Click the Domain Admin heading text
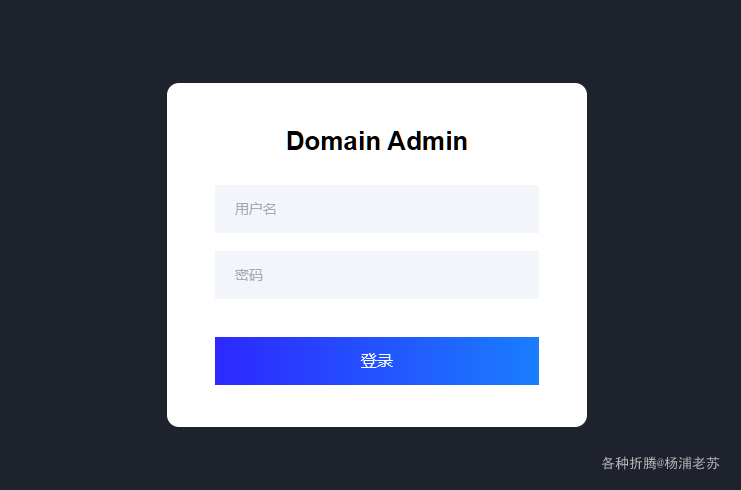Image resolution: width=741 pixels, height=490 pixels. click(x=376, y=141)
